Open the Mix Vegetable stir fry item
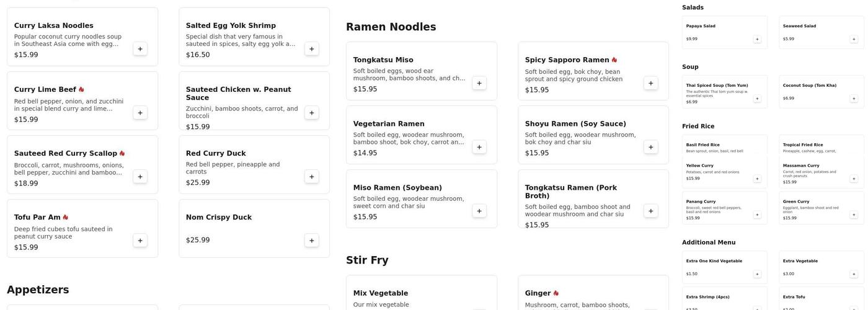This screenshot has height=310, width=868. click(381, 293)
